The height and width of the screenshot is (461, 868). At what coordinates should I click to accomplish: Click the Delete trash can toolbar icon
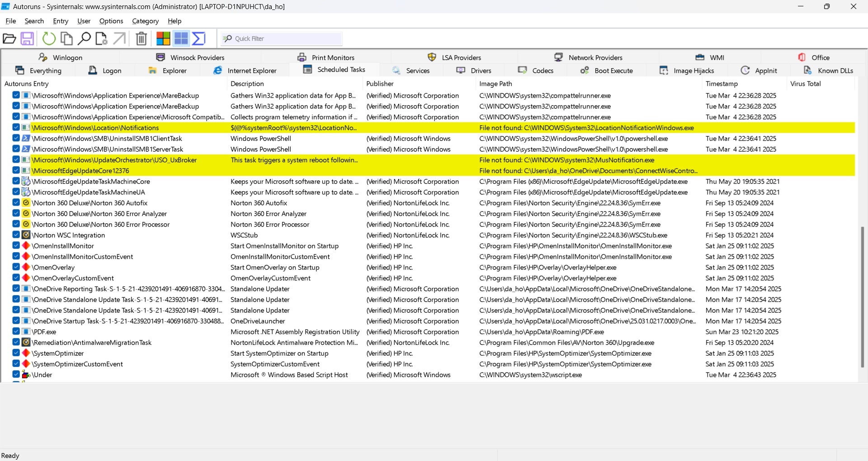(x=142, y=39)
